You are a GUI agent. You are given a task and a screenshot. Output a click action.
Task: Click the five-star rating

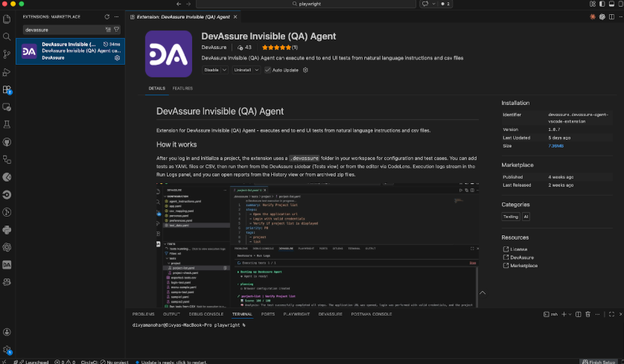click(276, 48)
